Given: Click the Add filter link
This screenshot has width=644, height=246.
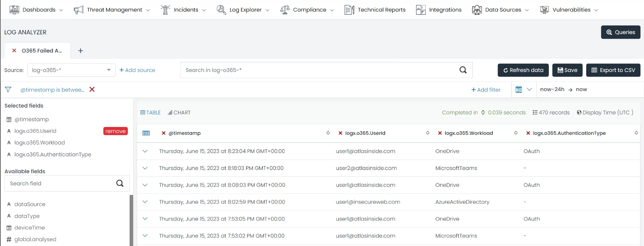Looking at the screenshot, I should tap(486, 90).
